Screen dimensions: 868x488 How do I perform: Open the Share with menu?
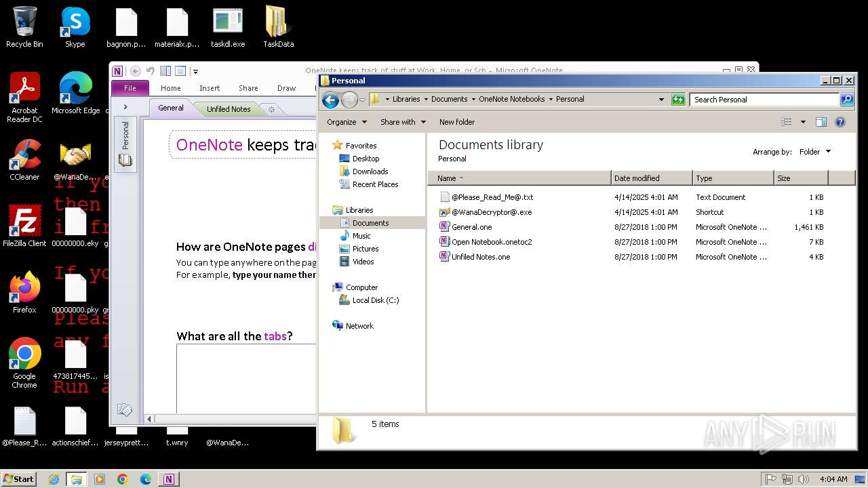(403, 122)
